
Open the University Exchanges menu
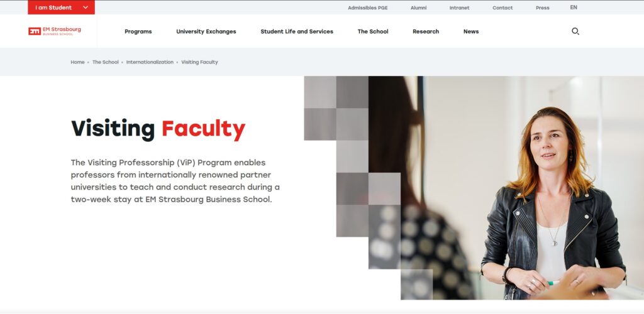pyautogui.click(x=206, y=31)
